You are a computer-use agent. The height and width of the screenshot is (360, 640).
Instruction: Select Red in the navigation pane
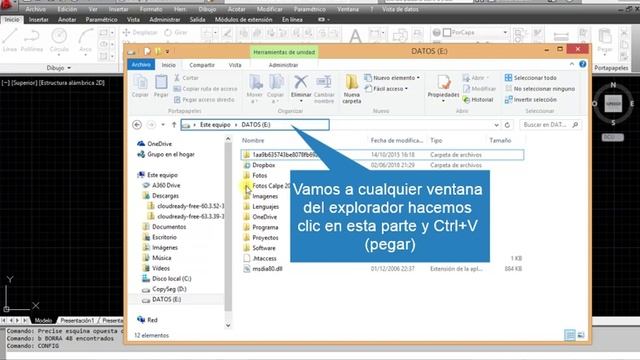coord(147,320)
